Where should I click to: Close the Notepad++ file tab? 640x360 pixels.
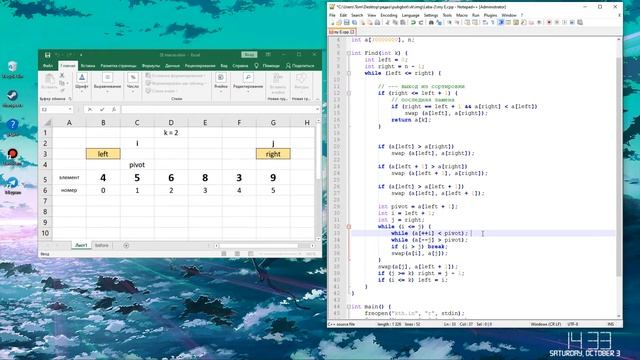(x=352, y=32)
